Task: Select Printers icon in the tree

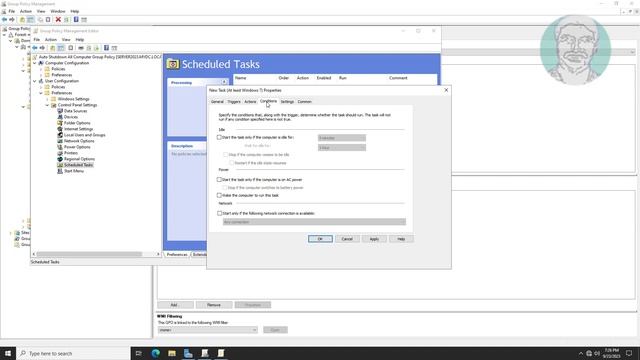Action: coord(60,153)
